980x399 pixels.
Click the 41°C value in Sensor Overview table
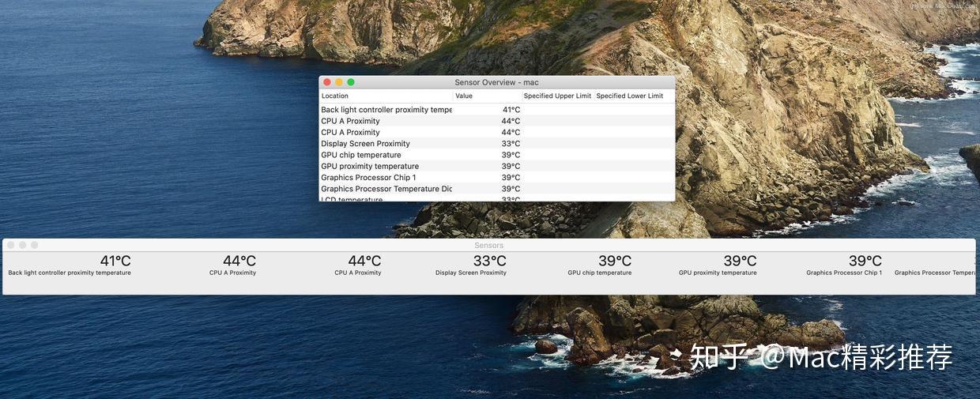tap(511, 110)
